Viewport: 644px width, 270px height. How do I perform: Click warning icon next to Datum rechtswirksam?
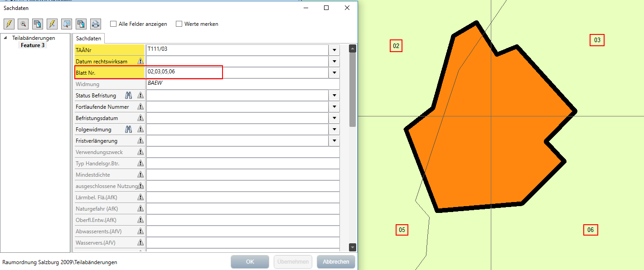coord(140,62)
